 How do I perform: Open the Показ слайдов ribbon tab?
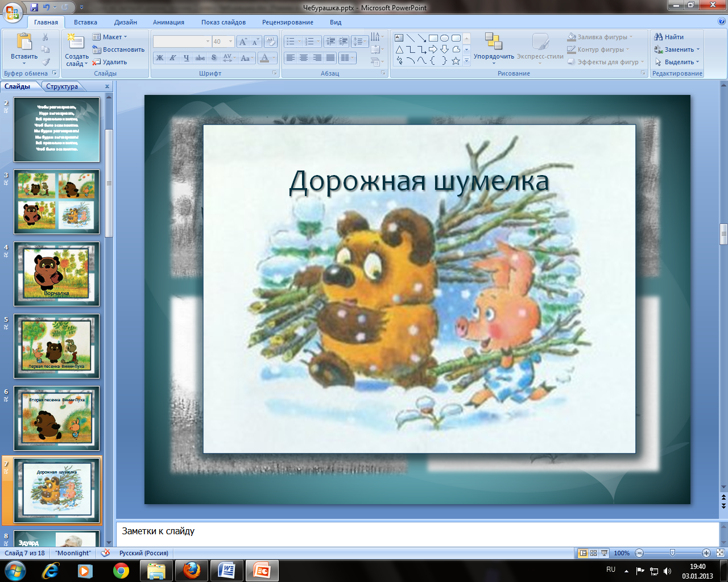point(224,22)
